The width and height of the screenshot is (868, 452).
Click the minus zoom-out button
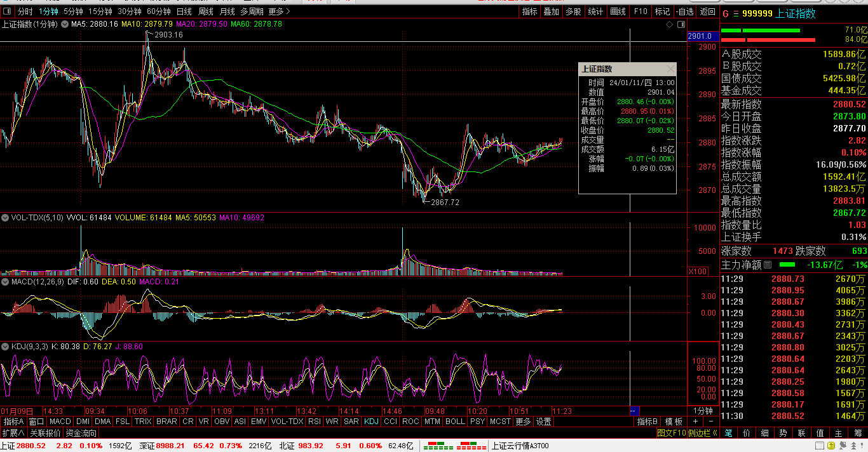(x=710, y=422)
